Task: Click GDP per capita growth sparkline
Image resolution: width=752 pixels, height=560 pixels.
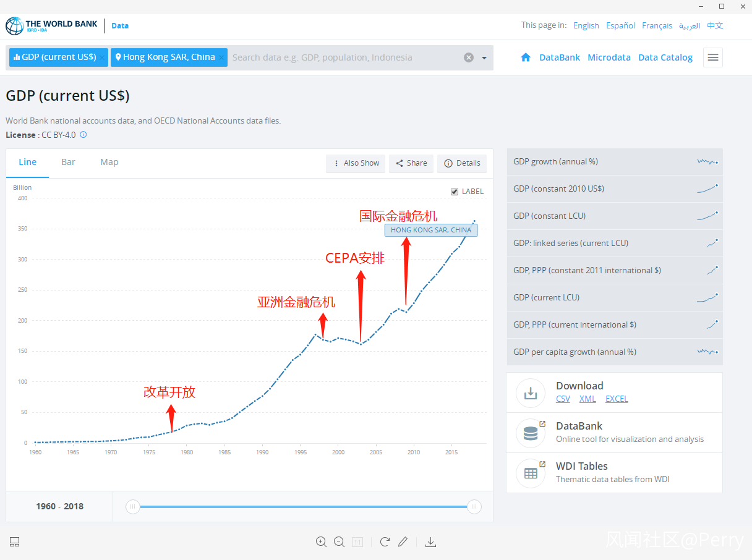Action: pyautogui.click(x=707, y=352)
